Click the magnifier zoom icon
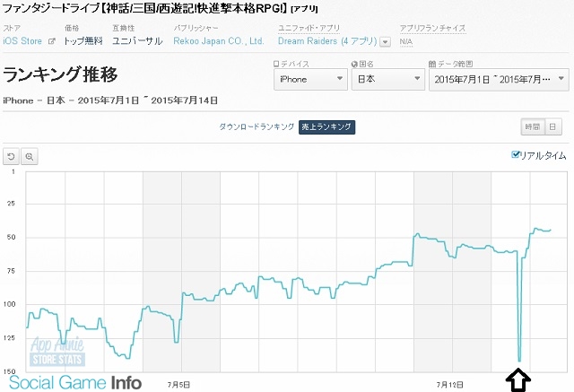This screenshot has height=392, width=574. point(30,156)
